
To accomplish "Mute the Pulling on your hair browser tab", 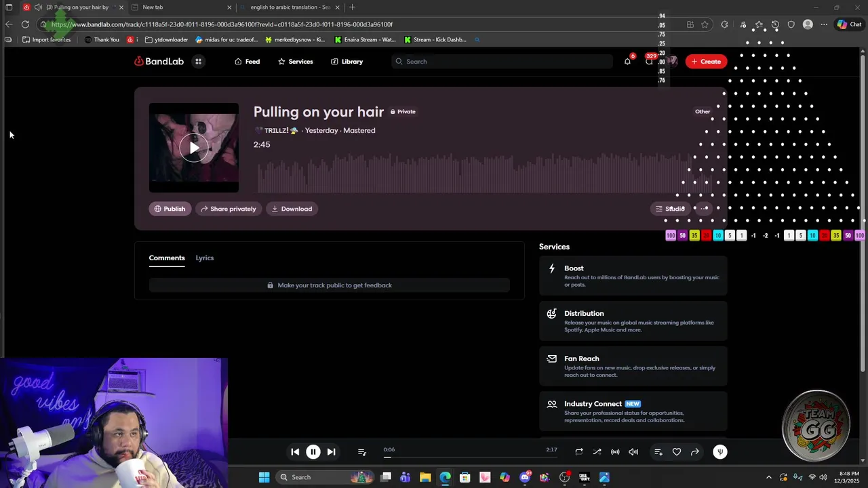I will pos(38,7).
